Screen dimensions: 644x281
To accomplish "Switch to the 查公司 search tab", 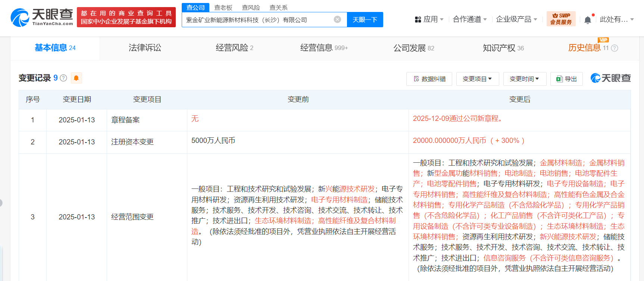I will [196, 7].
